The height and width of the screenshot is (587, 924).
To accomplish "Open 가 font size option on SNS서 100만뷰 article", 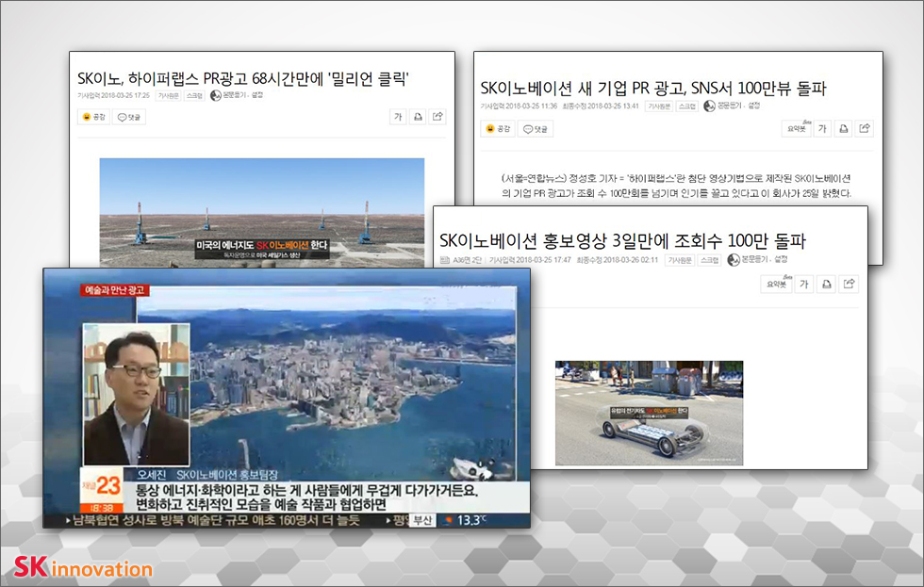I will point(822,129).
